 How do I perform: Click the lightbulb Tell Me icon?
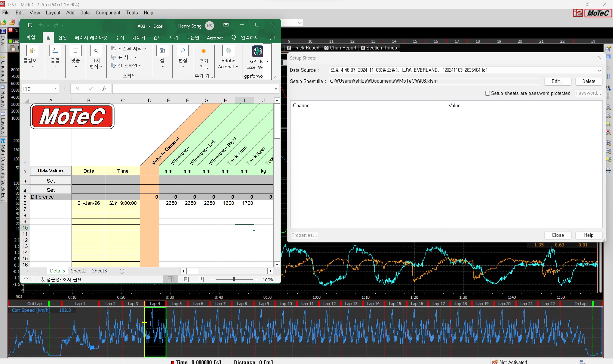[x=233, y=38]
